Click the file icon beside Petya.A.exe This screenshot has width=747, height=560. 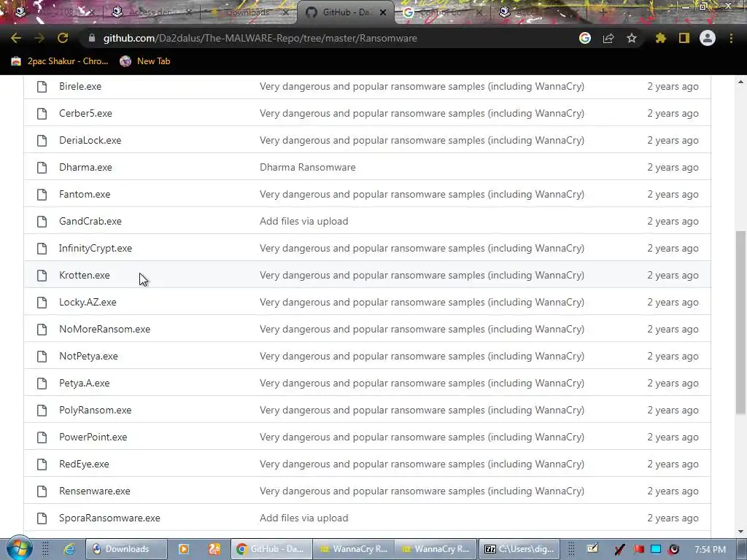point(42,384)
